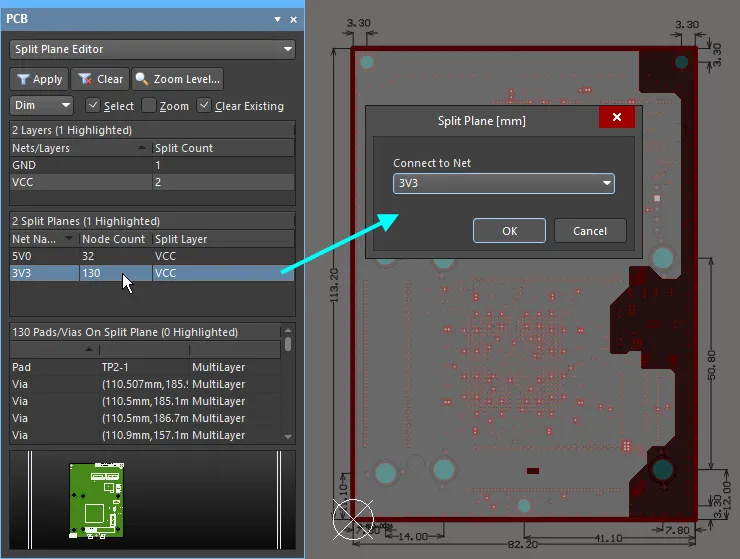The image size is (740, 559).
Task: Select the Via at 110.5mm,185.1 row
Action: click(145, 401)
